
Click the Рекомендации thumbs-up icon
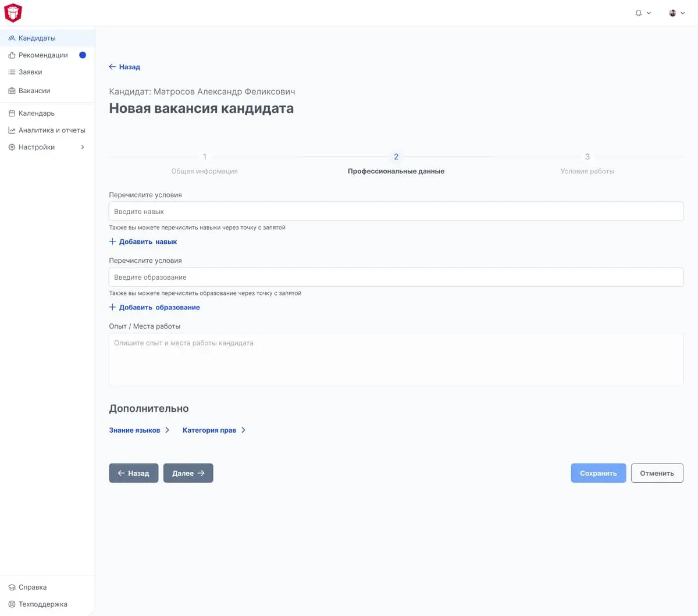tap(12, 55)
